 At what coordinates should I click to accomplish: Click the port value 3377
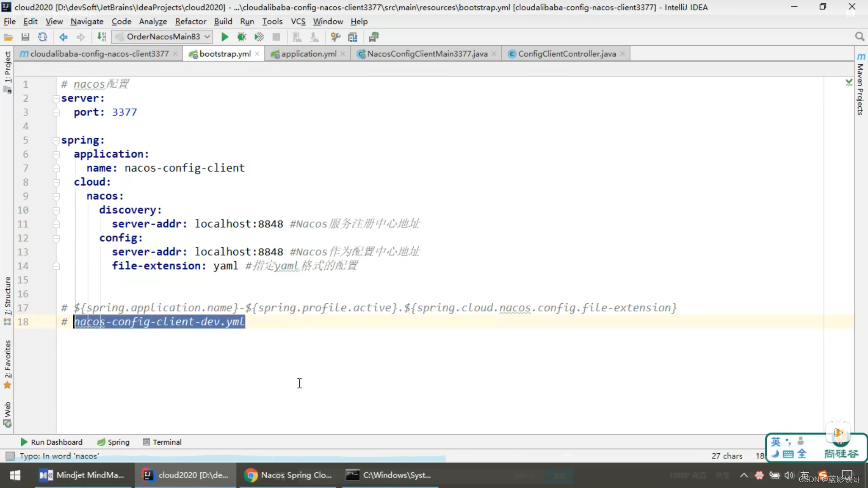pyautogui.click(x=124, y=113)
